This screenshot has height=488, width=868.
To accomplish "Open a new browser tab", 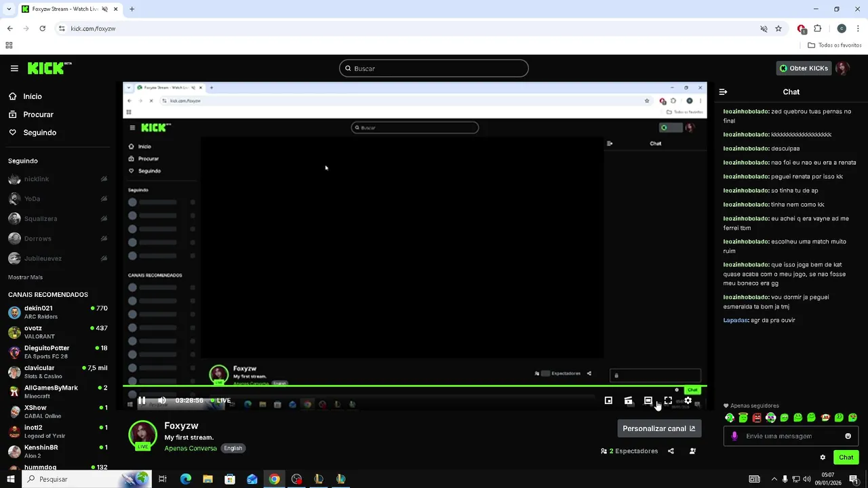I will [132, 9].
